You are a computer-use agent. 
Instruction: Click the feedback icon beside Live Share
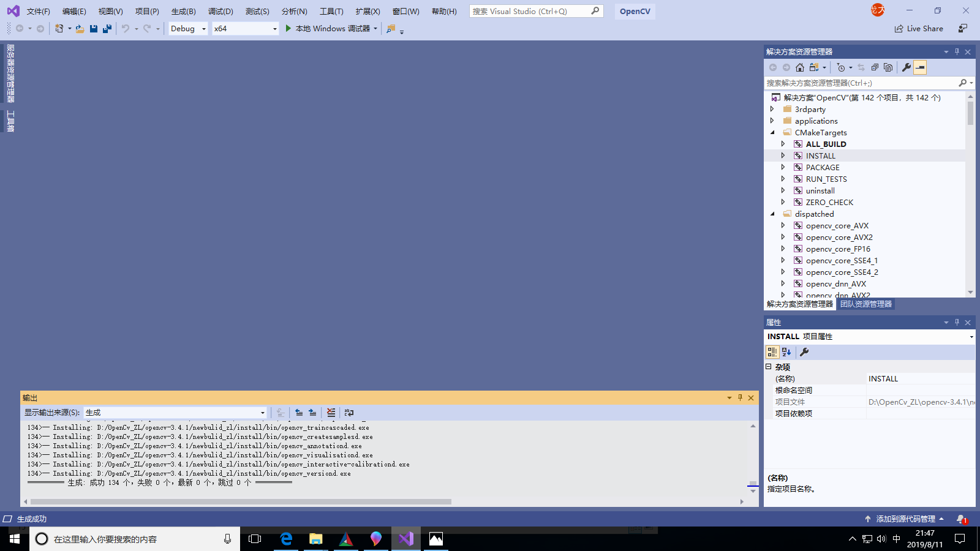point(963,29)
